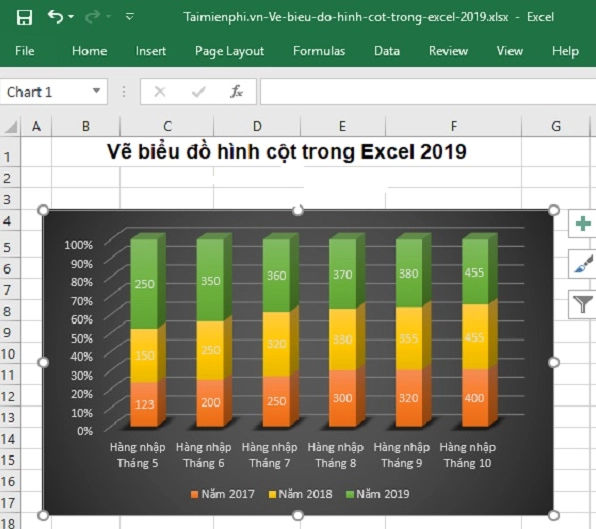Click the 100% vertical axis label

tap(79, 245)
